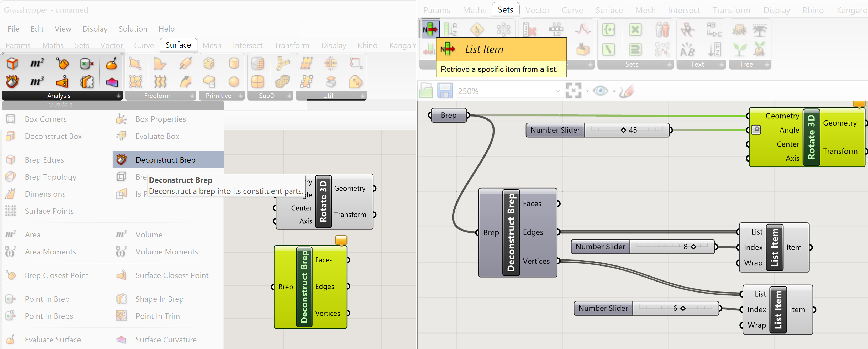The width and height of the screenshot is (868, 349).
Task: Expand the Freeform panel with plus button
Action: tap(192, 96)
